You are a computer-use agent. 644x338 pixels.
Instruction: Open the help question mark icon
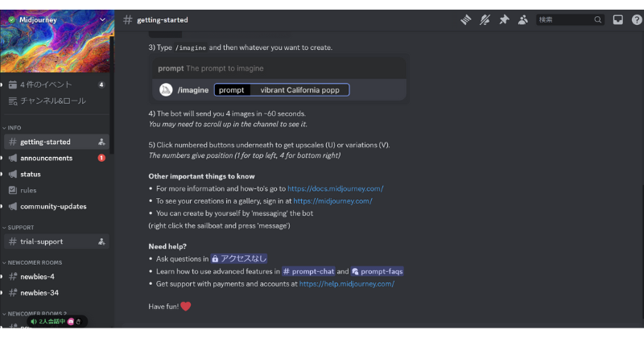tap(637, 19)
